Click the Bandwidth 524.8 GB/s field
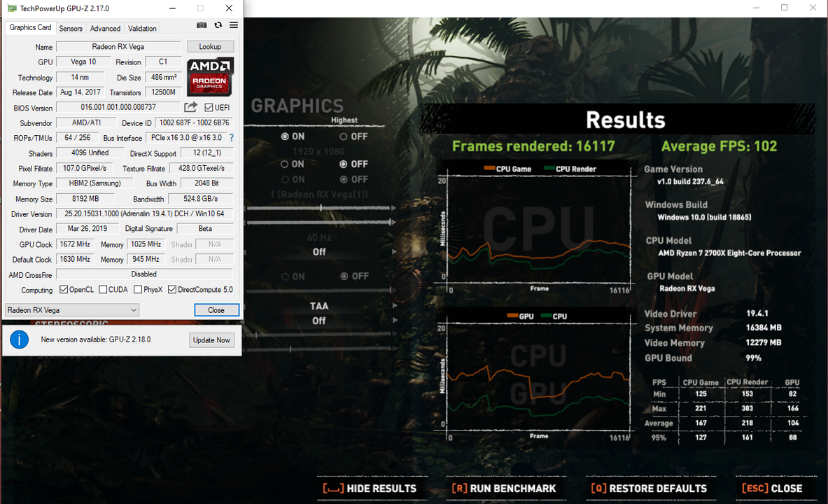828x504 pixels. (x=200, y=199)
